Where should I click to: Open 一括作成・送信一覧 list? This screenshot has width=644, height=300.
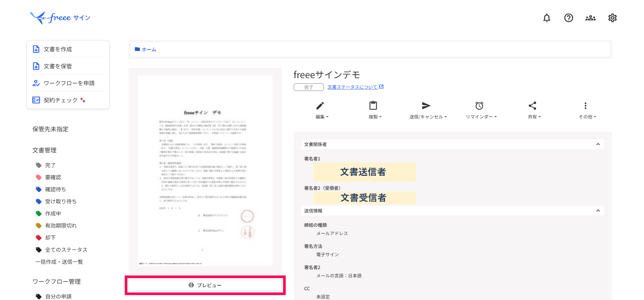[x=59, y=262]
